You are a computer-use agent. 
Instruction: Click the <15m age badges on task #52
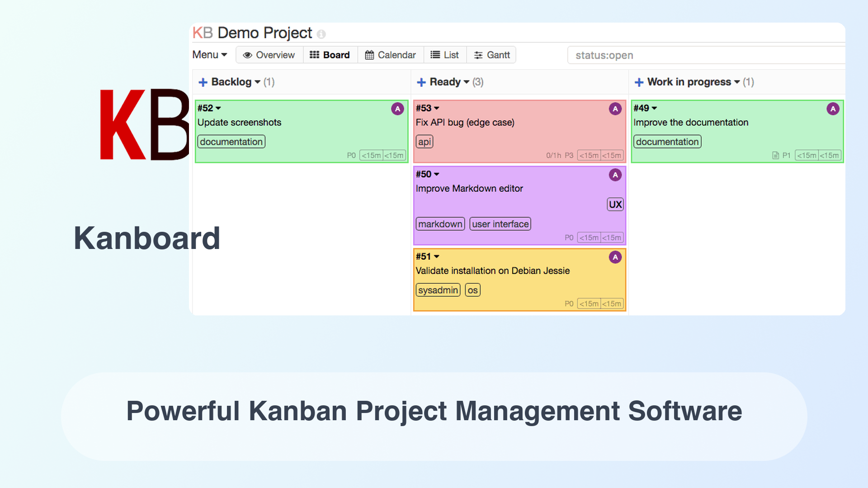[x=383, y=155]
